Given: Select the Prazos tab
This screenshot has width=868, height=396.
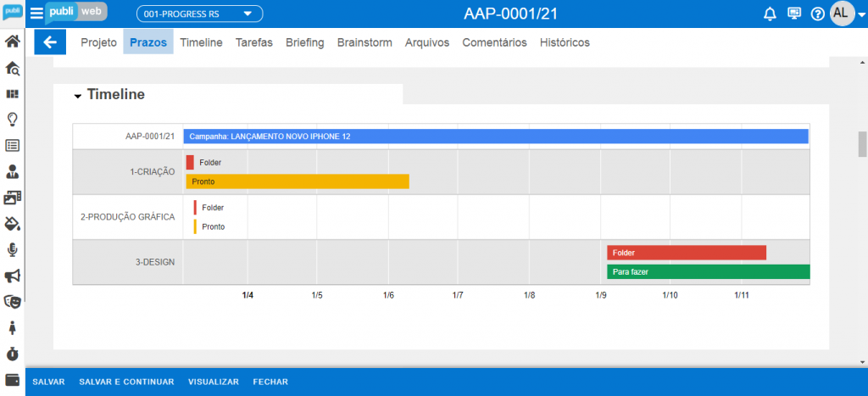Looking at the screenshot, I should [148, 42].
